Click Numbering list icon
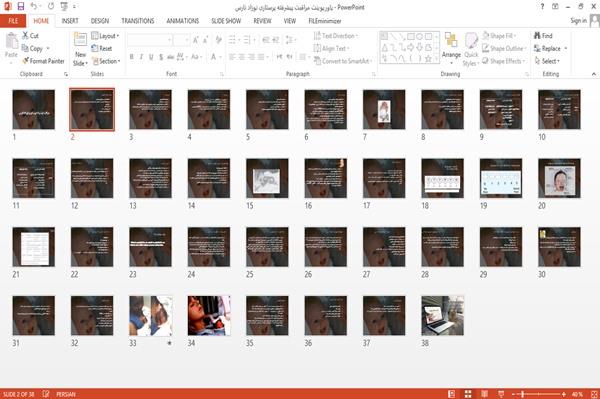The image size is (600, 399). pyautogui.click(x=247, y=40)
